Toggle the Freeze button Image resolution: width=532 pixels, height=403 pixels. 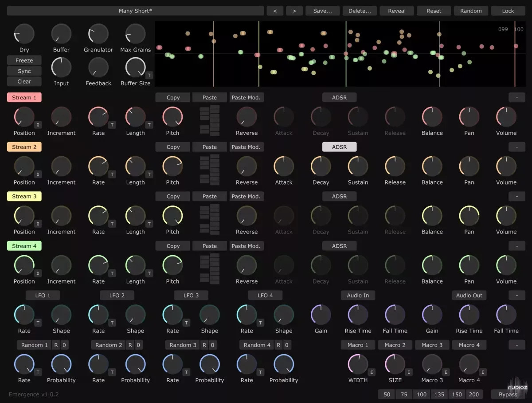(24, 60)
